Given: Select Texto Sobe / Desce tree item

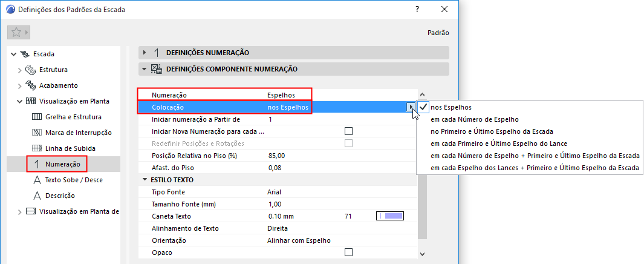Looking at the screenshot, I should click(x=74, y=180).
